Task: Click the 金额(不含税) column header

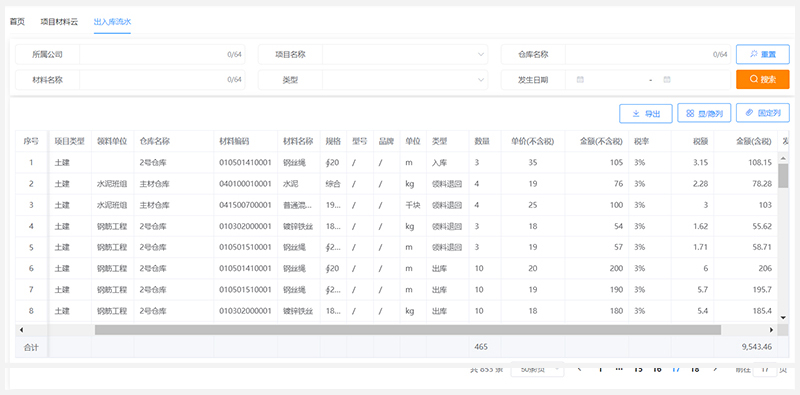Action: [x=602, y=141]
